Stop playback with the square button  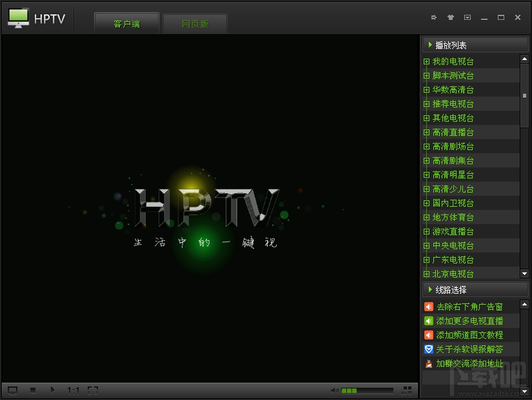coord(33,390)
